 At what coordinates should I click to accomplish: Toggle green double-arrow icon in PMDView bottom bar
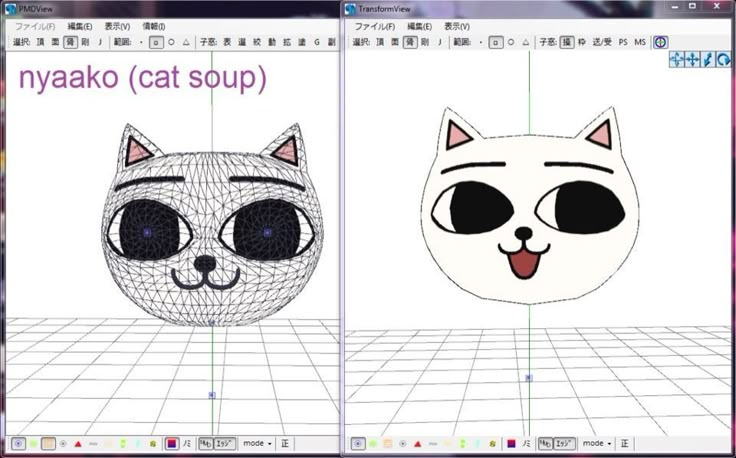click(123, 443)
